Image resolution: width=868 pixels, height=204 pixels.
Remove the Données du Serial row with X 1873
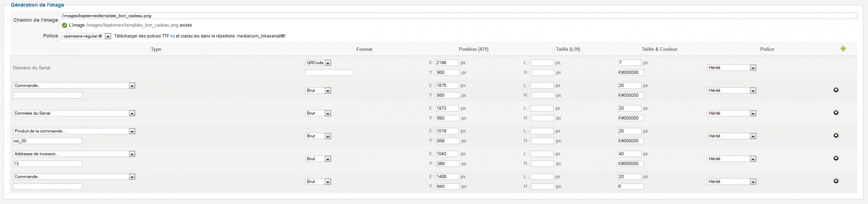(836, 113)
